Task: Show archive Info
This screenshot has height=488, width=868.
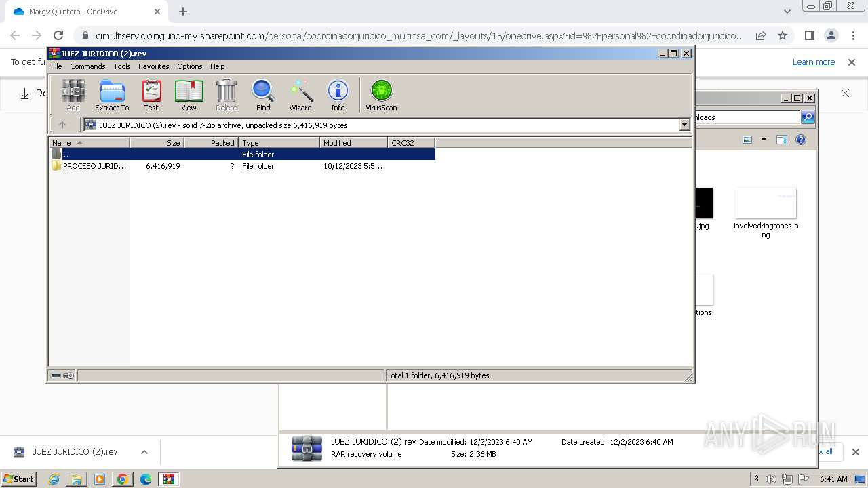Action: (x=338, y=95)
